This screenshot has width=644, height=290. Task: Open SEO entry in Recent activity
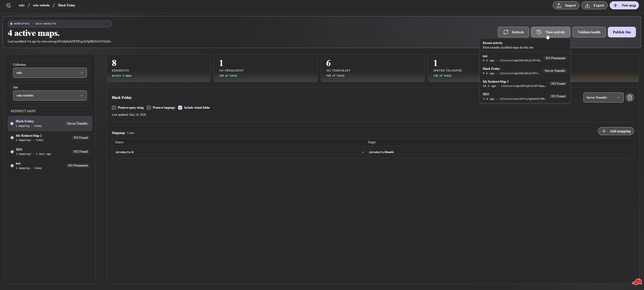[525, 96]
